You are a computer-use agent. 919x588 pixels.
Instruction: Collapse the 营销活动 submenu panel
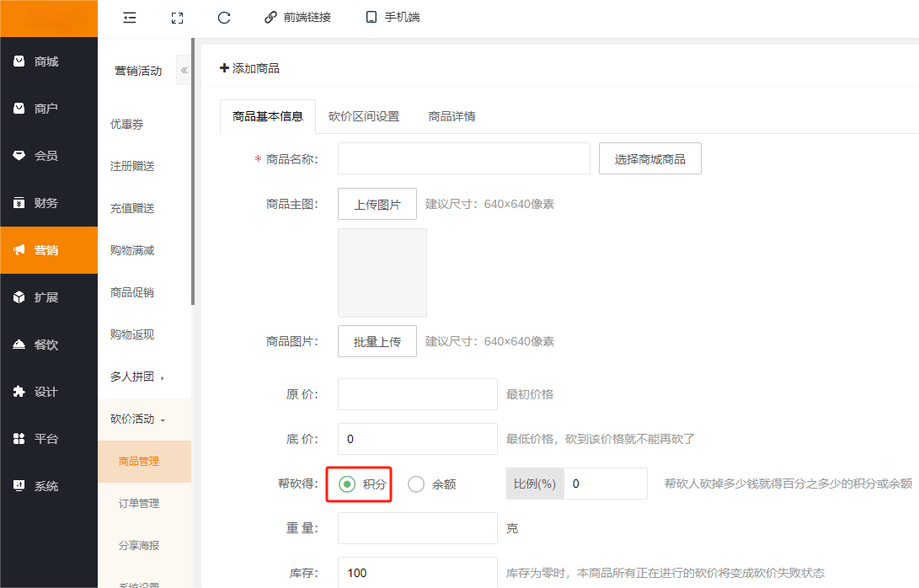point(184,71)
